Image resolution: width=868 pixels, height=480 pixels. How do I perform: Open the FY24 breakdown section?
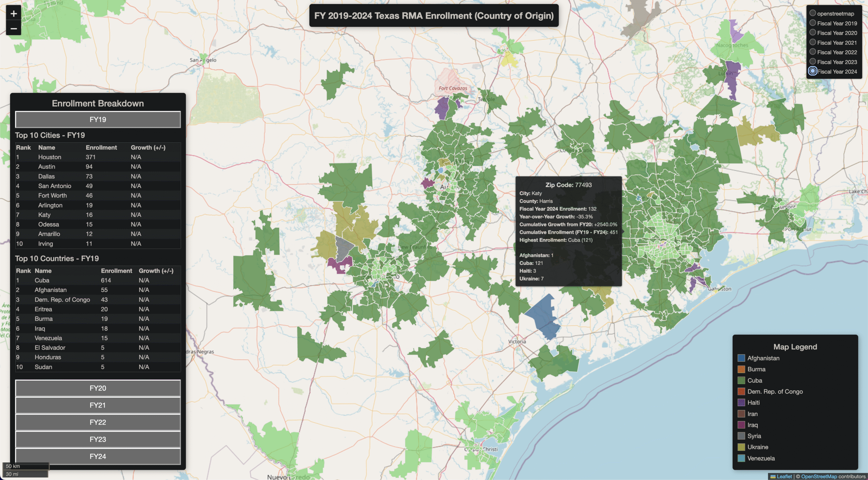(98, 457)
